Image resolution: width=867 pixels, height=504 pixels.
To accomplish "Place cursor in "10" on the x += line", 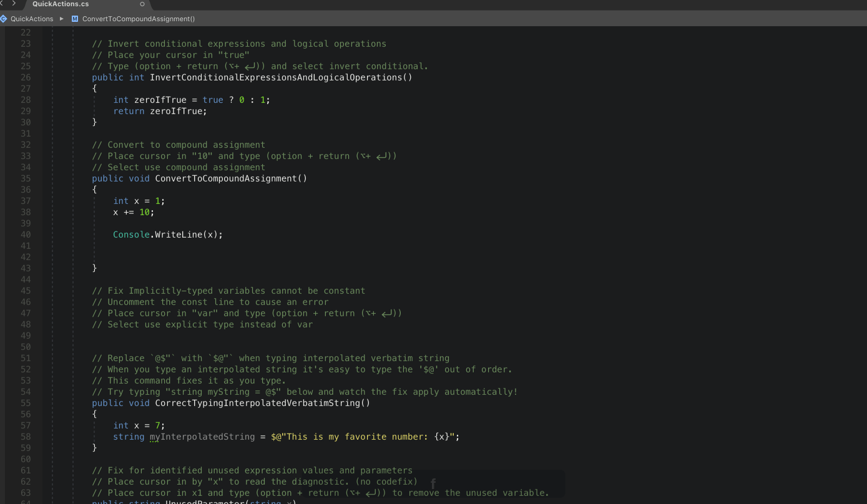I will tap(144, 212).
